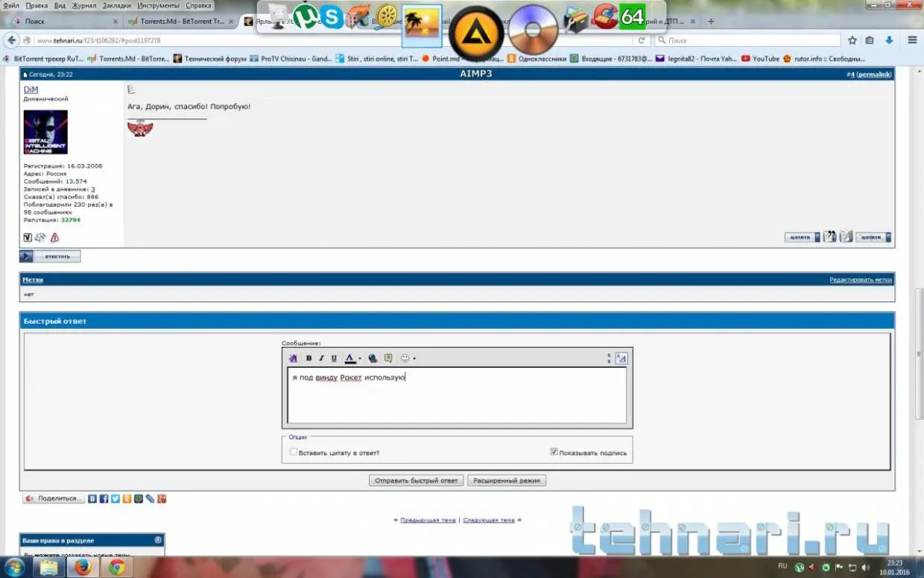Open the uTorrent icon in the dock
The width and height of the screenshot is (924, 578).
tap(305, 16)
